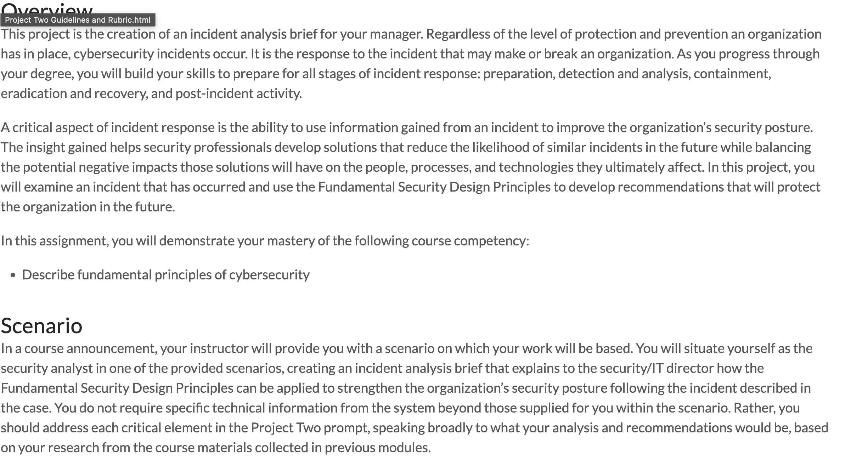The width and height of the screenshot is (868, 466).
Task: Click the text 'the organization in the future.'
Action: click(x=88, y=207)
